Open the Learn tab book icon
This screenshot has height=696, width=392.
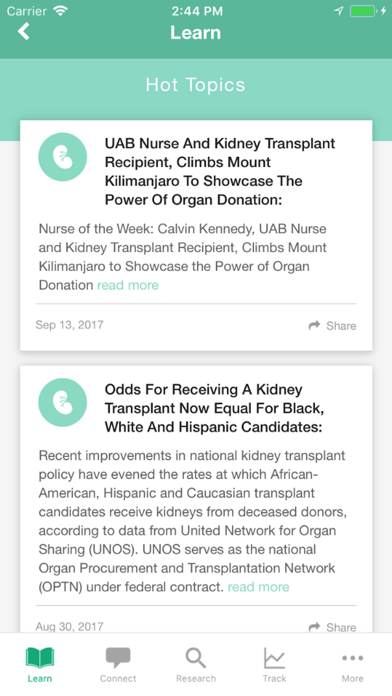(x=40, y=658)
